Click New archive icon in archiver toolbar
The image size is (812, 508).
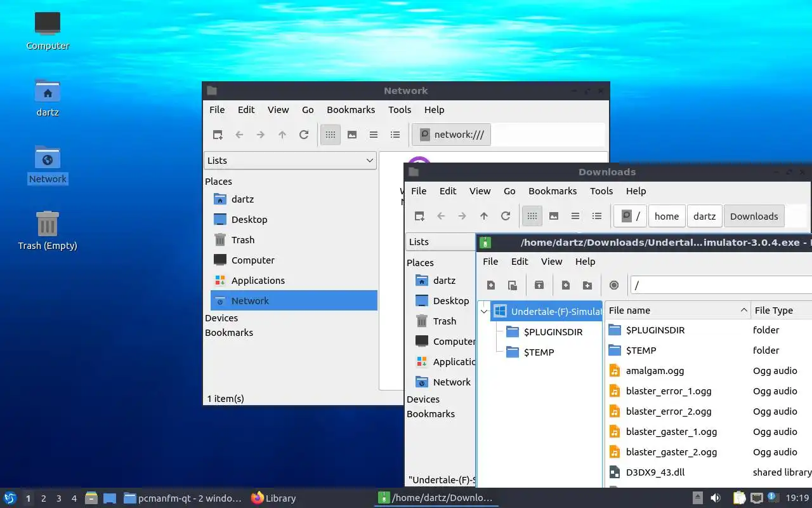coord(491,286)
